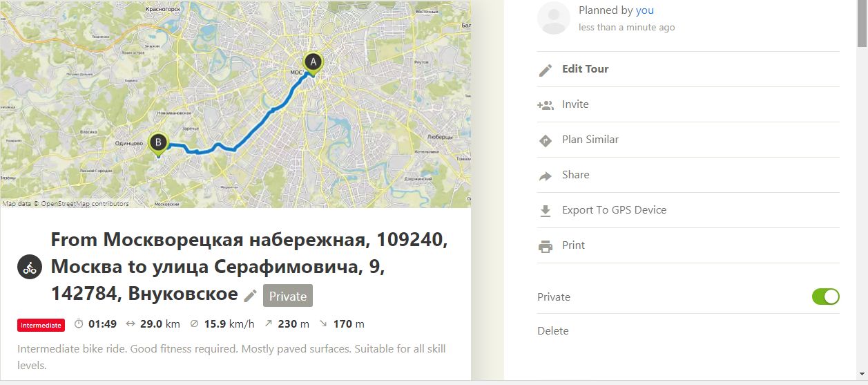Toggle the Private switch off
Image resolution: width=868 pixels, height=385 pixels.
coord(825,297)
